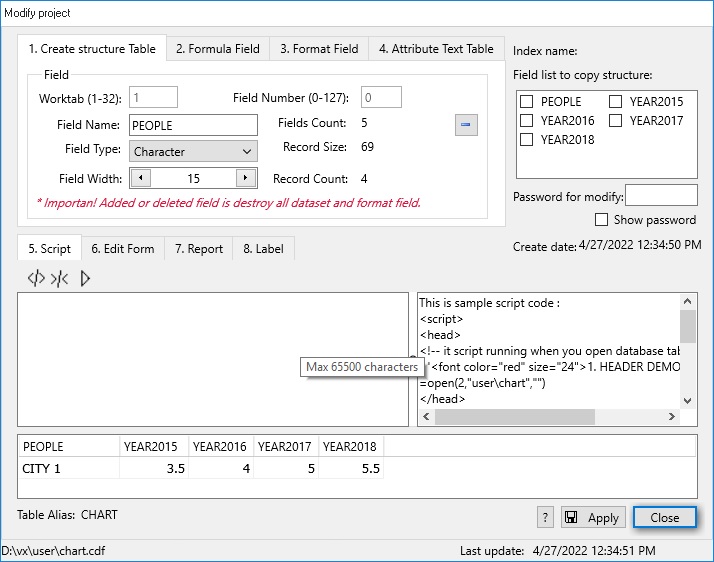This screenshot has height=562, width=714.
Task: Click the sample script horizontal scrollbar thumb
Action: 515,416
